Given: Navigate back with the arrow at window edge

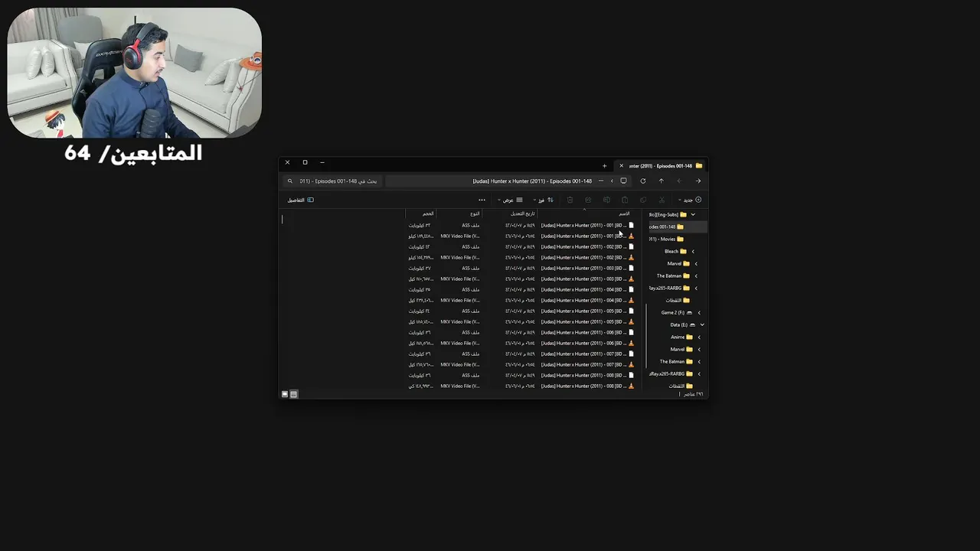Looking at the screenshot, I should (x=697, y=181).
